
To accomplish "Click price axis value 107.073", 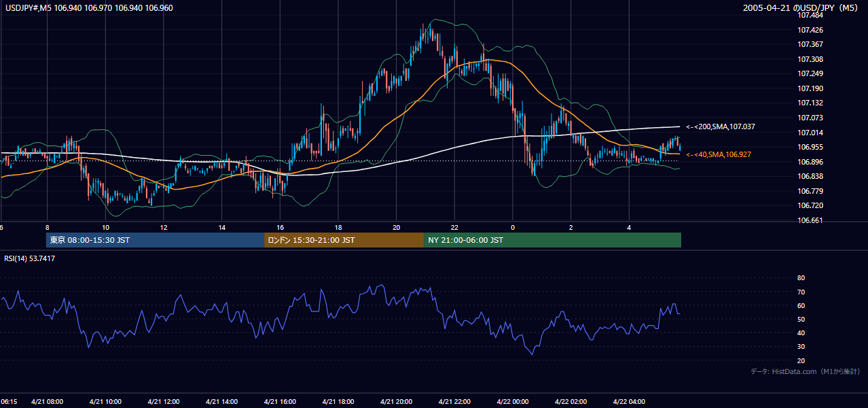I will click(x=810, y=118).
